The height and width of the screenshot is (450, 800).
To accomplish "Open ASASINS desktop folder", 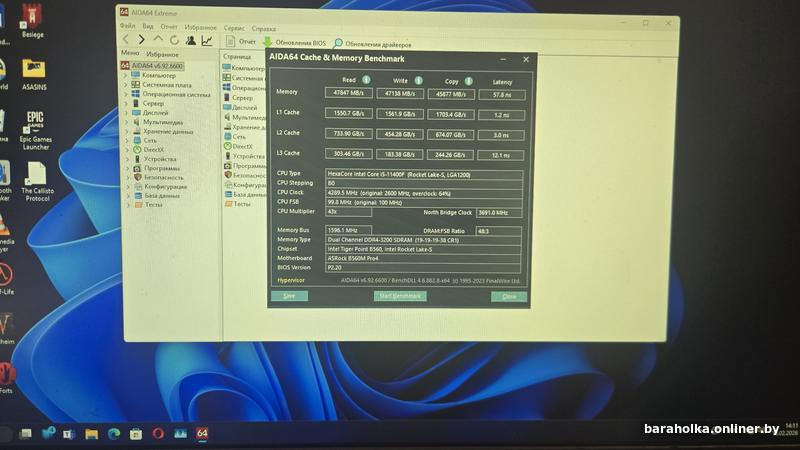I will [x=34, y=74].
